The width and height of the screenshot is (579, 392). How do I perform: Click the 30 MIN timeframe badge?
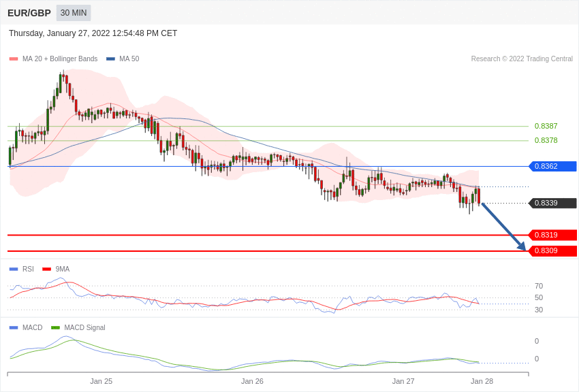74,13
